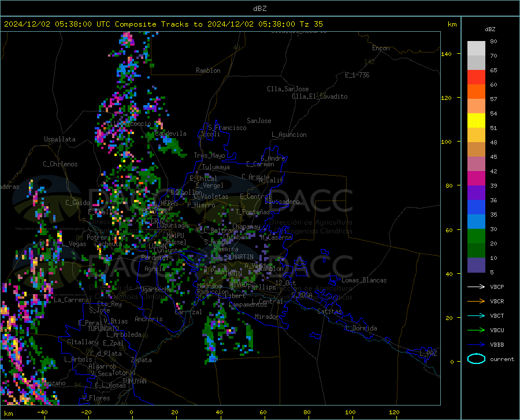Pick the magenta 42 dBZ color swatch

476,179
